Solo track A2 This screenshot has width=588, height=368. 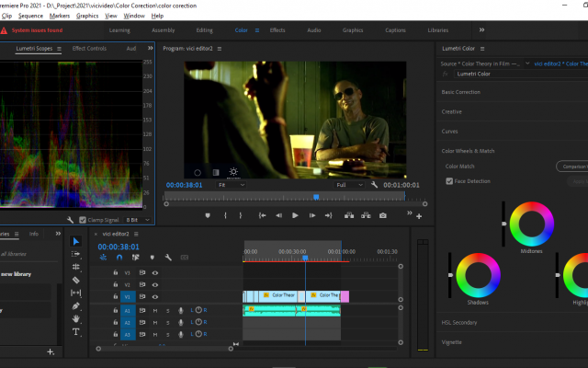[168, 323]
